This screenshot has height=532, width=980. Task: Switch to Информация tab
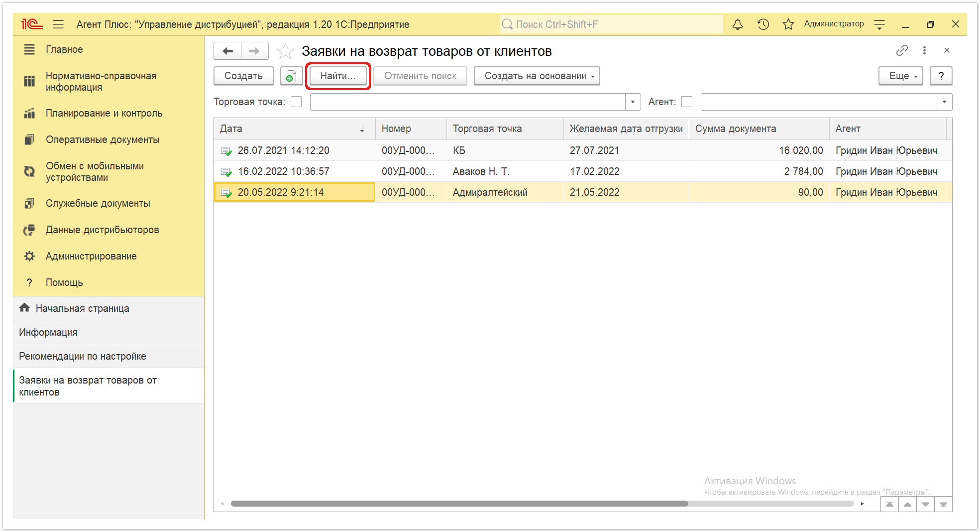109,332
